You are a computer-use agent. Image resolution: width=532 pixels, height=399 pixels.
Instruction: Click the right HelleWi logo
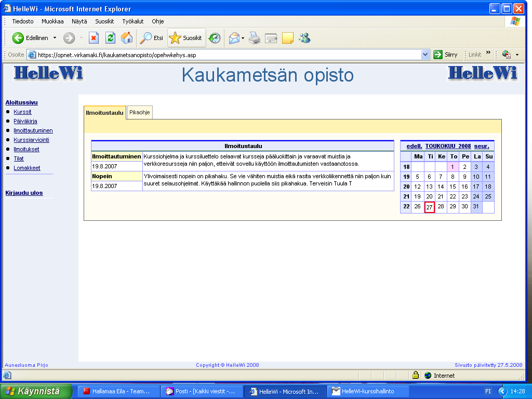[483, 74]
